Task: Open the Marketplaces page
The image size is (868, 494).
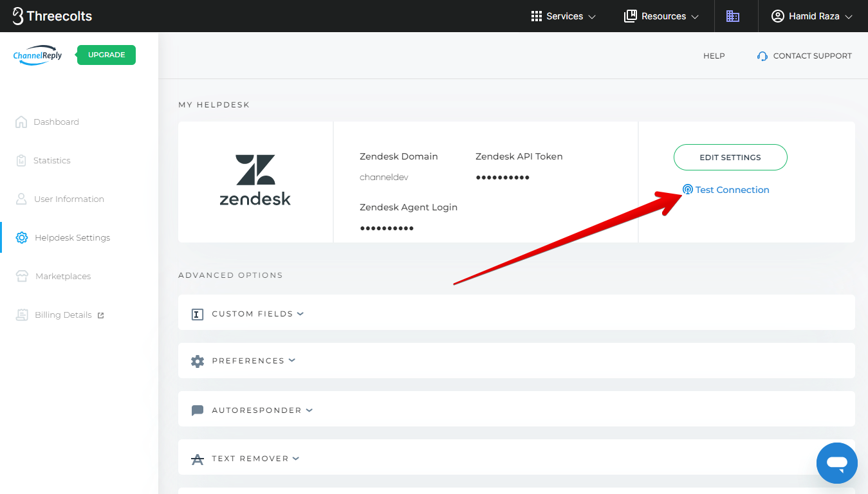Action: click(x=63, y=276)
